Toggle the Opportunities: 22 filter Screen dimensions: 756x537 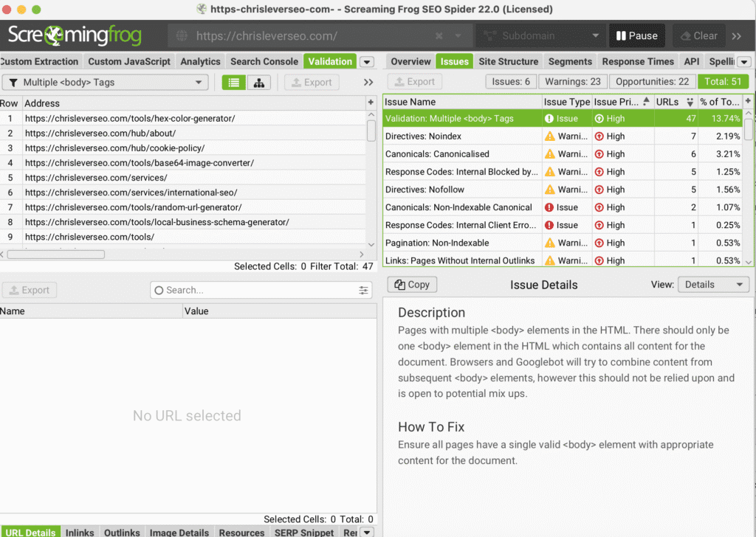(652, 82)
